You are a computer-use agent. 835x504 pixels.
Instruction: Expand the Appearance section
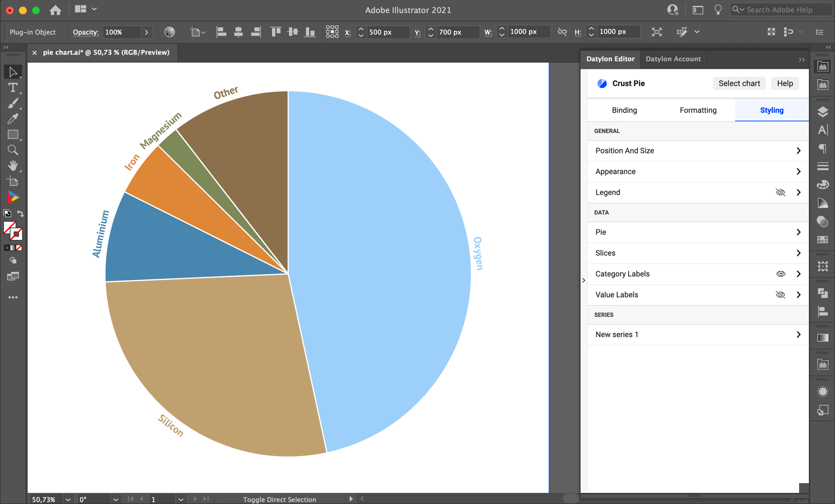[x=798, y=172]
